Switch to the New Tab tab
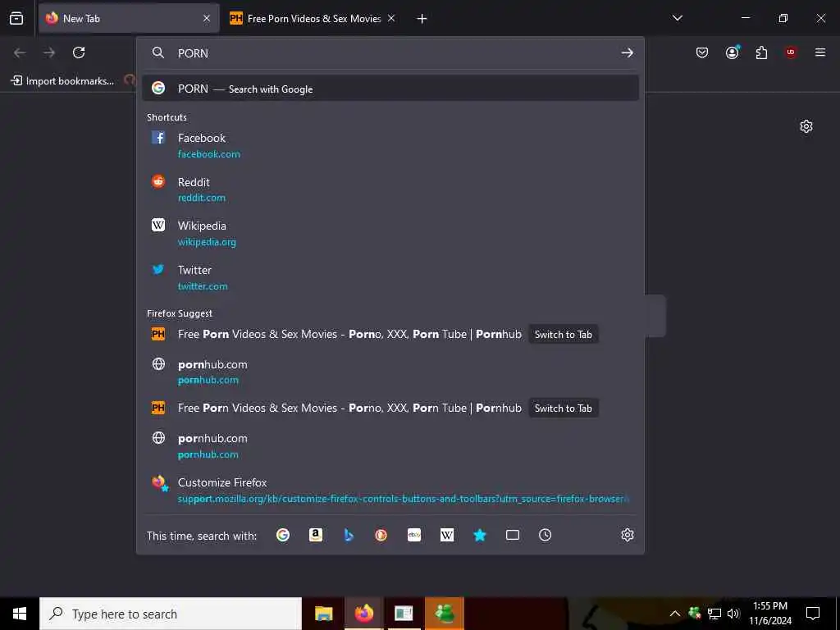The image size is (840, 630). (129, 18)
